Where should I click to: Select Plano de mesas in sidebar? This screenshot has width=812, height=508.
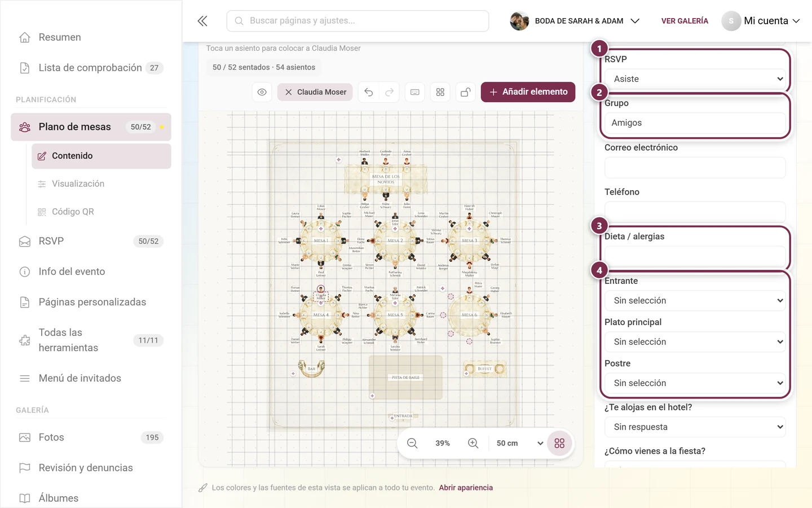point(91,127)
